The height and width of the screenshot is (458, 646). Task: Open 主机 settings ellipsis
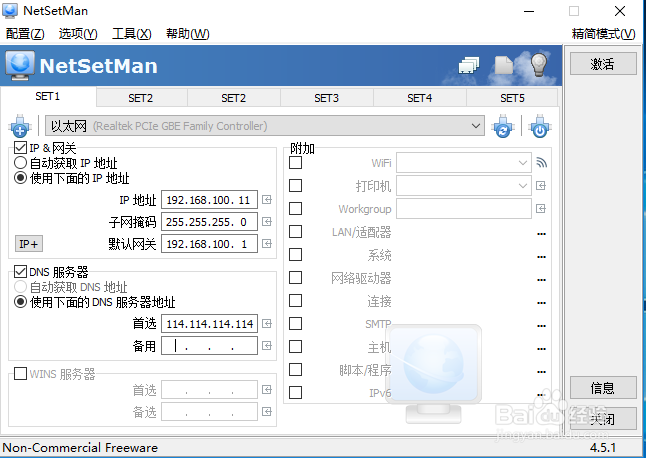(x=541, y=349)
